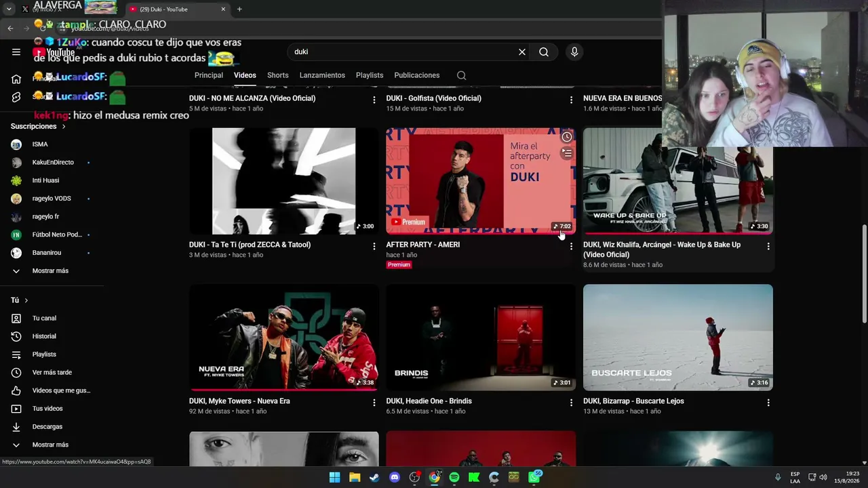Viewport: 868px width, 488px height.
Task: Open the Lanzamientos channel tab
Action: pyautogui.click(x=322, y=75)
